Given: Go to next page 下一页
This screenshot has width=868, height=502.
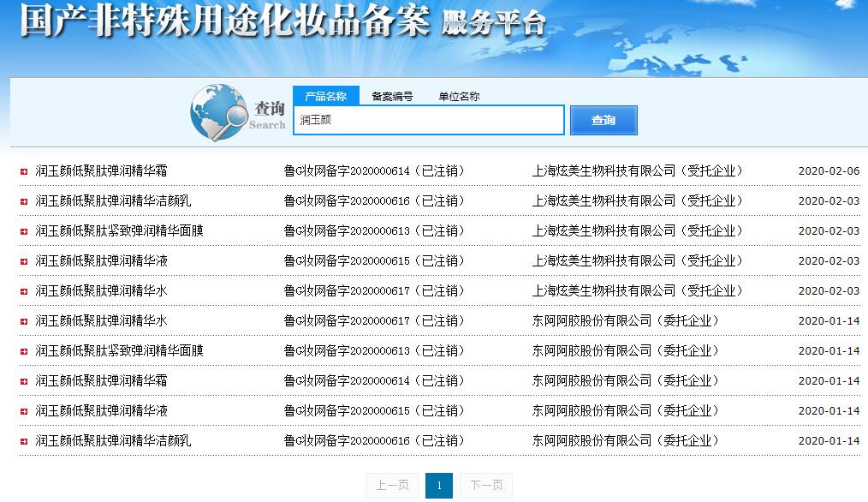Looking at the screenshot, I should [x=486, y=486].
